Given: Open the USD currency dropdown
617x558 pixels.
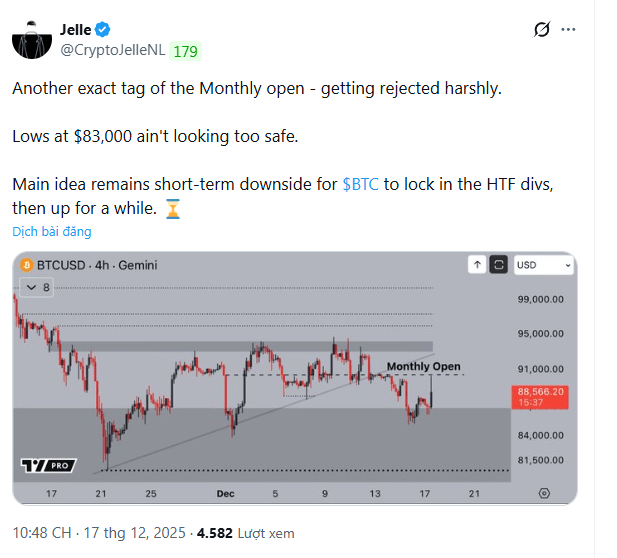Looking at the screenshot, I should (x=543, y=265).
